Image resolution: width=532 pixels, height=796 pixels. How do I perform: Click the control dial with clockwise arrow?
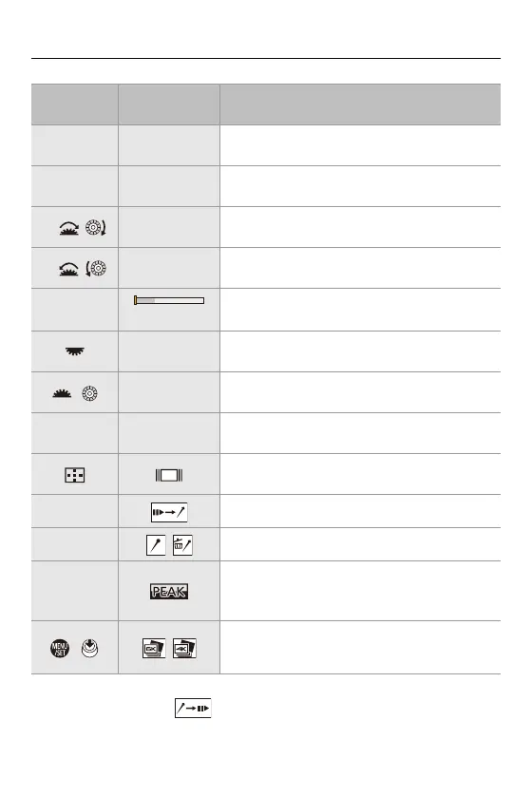coord(96,227)
